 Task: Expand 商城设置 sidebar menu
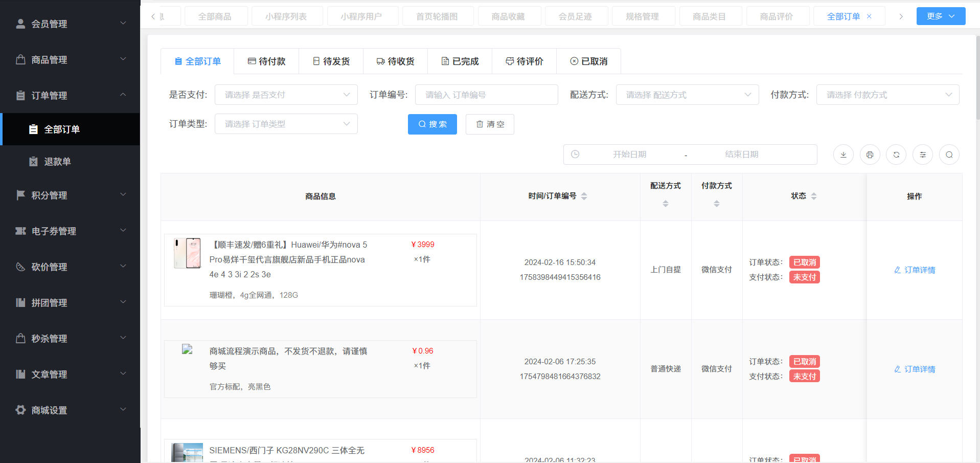click(x=70, y=410)
